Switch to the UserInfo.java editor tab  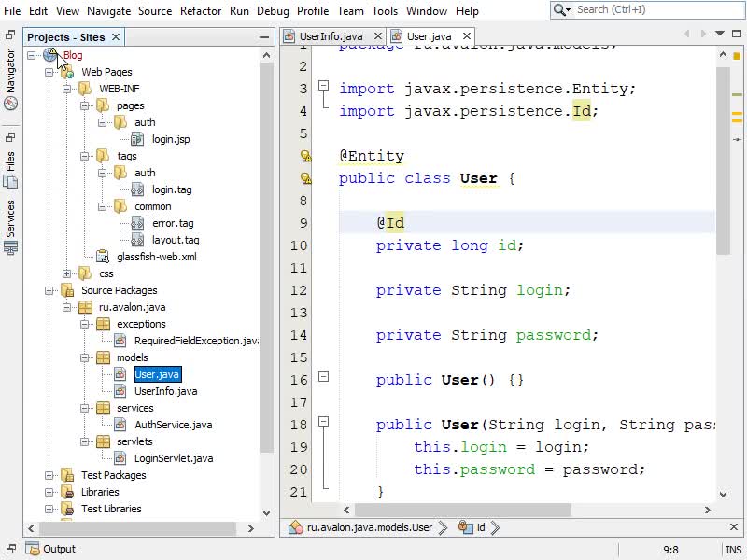click(x=331, y=36)
